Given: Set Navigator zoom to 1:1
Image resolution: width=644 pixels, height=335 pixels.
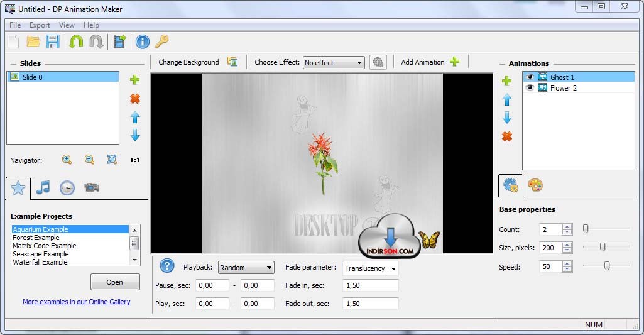Looking at the screenshot, I should tap(134, 160).
